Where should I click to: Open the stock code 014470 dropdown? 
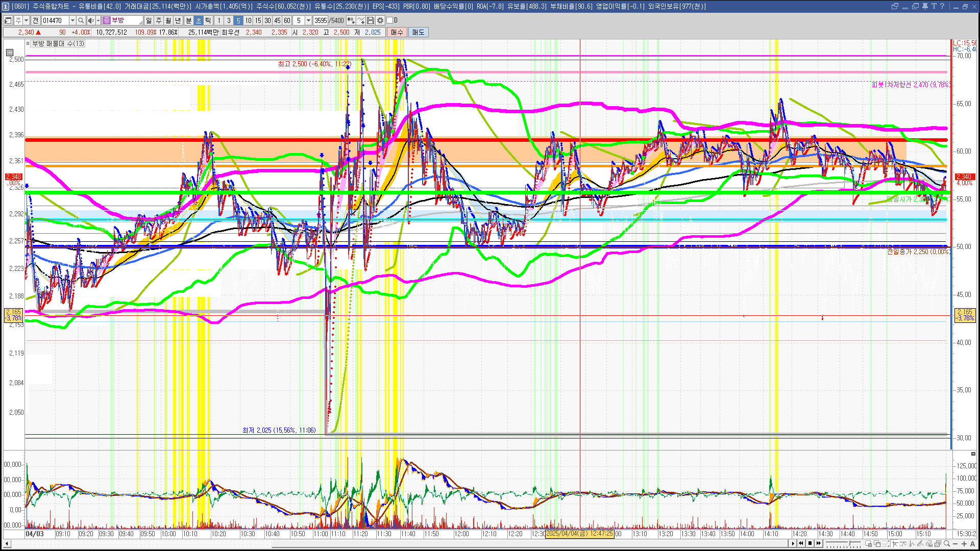coord(72,20)
